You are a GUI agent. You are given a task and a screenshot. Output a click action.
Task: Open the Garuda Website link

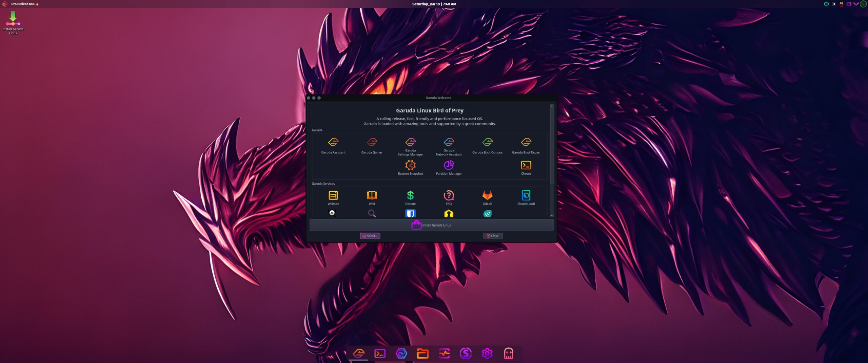[x=333, y=198]
